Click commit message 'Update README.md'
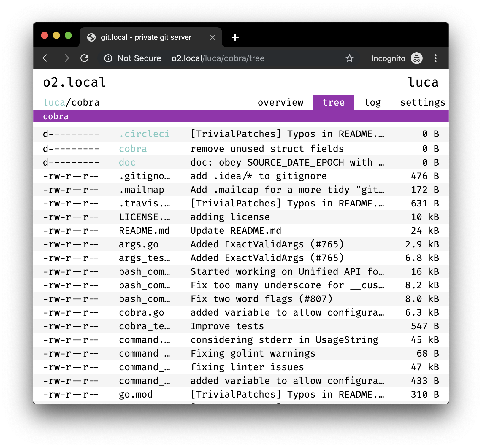 pos(236,231)
